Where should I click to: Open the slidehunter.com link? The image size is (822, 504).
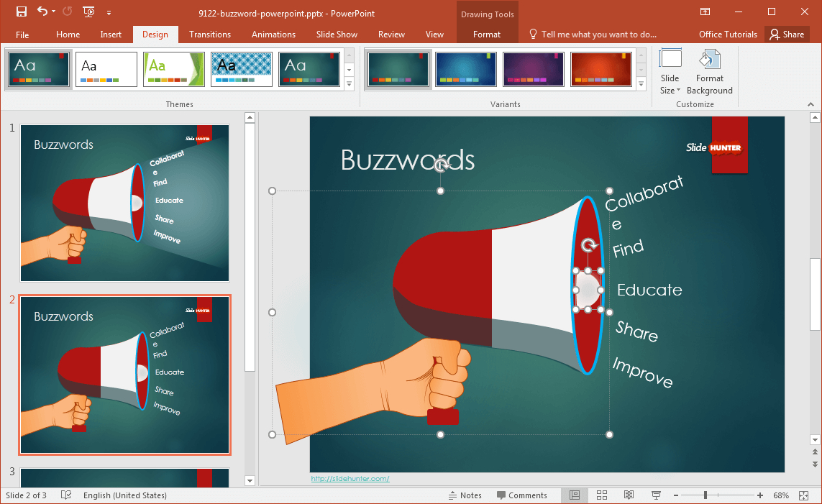coord(350,479)
